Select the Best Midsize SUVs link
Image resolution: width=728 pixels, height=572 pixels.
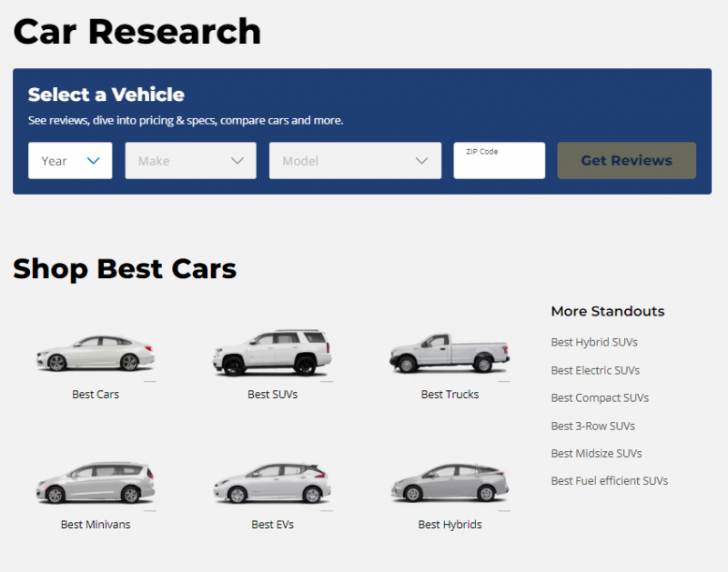596,453
